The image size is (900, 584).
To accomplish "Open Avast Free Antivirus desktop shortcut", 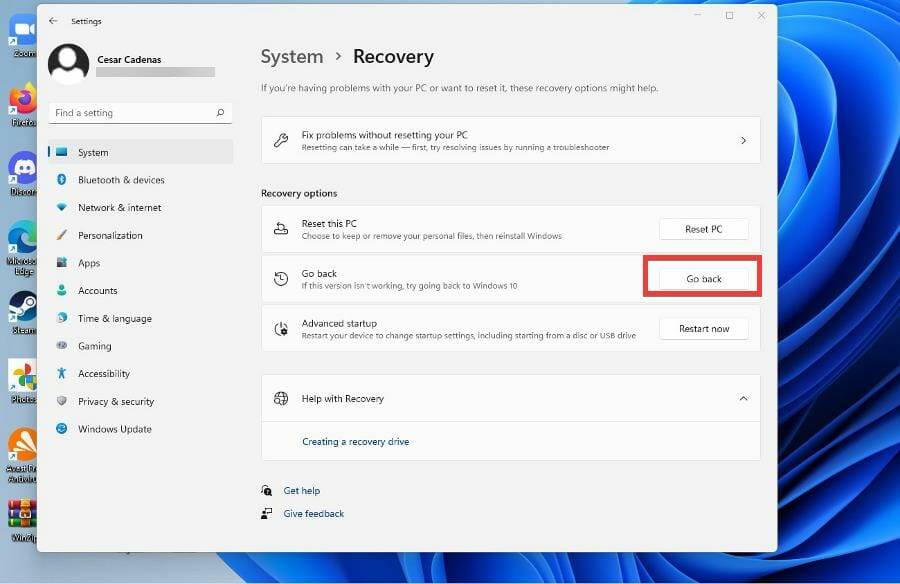I will pyautogui.click(x=22, y=455).
